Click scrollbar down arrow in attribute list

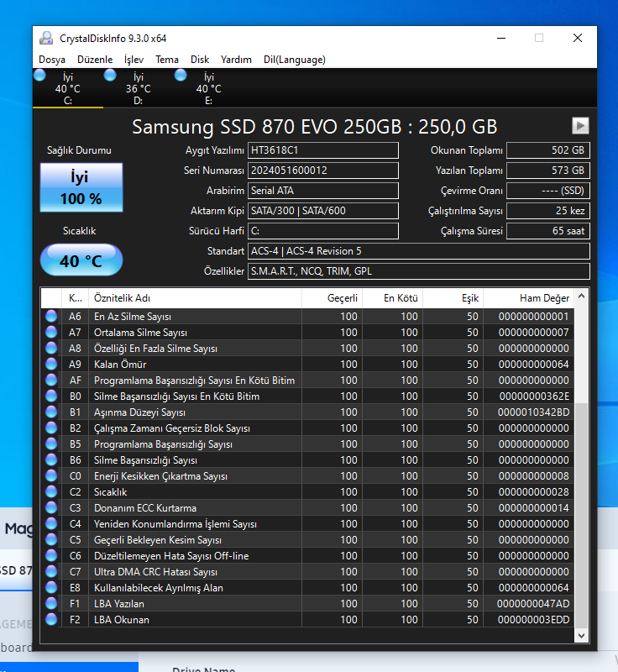click(x=581, y=636)
